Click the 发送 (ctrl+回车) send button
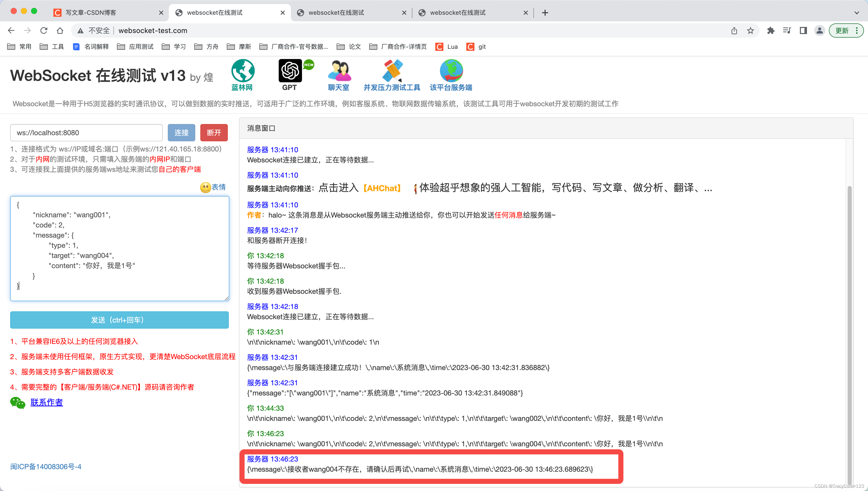Image resolution: width=868 pixels, height=491 pixels. pos(119,320)
